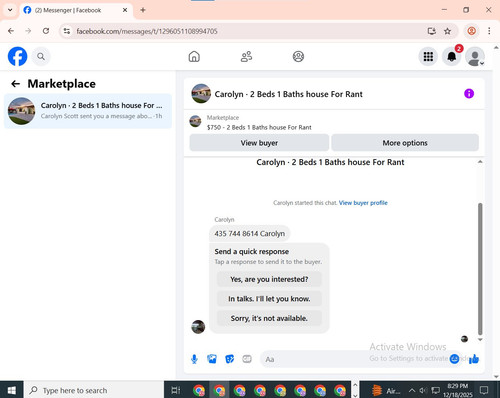Viewport: 500px width, 398px height.
Task: Click the address bar URL
Action: pyautogui.click(x=147, y=31)
